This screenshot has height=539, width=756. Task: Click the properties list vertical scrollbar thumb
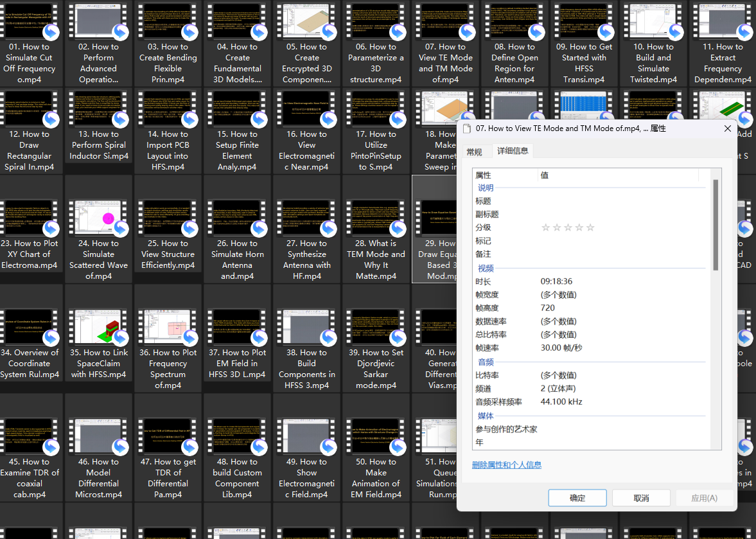(716, 225)
